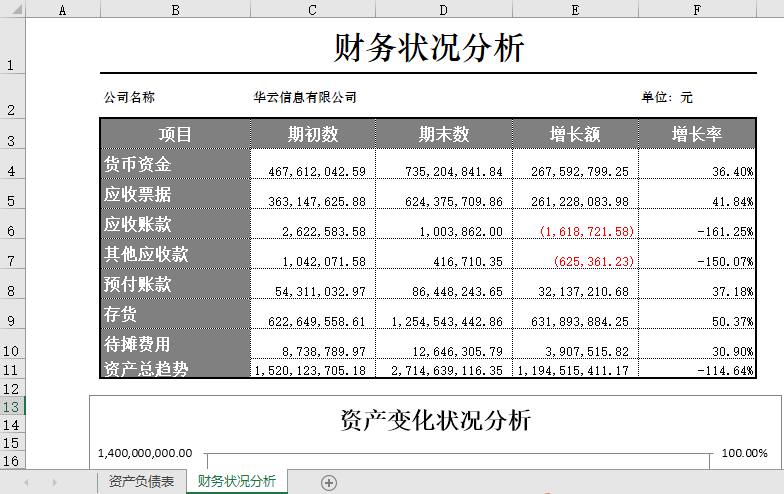Click the next sheet navigation arrow
784x494 pixels.
[54, 482]
